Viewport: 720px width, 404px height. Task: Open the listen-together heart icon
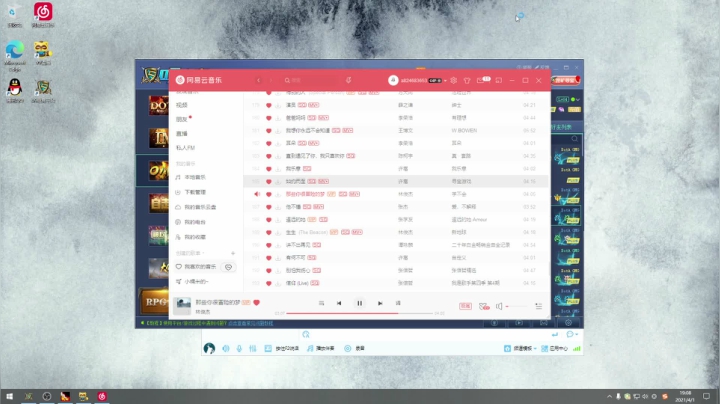(x=484, y=306)
